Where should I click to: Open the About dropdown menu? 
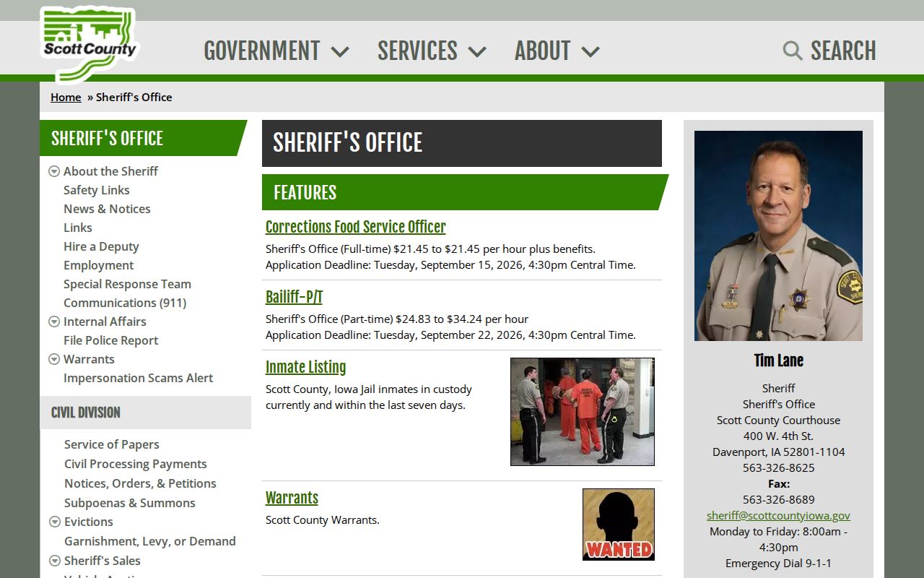[557, 51]
